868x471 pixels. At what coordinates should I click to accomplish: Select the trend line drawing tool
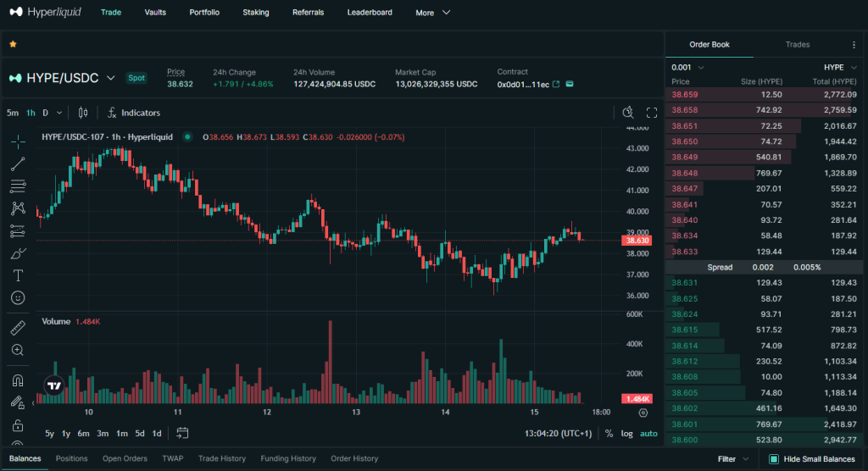coord(18,163)
